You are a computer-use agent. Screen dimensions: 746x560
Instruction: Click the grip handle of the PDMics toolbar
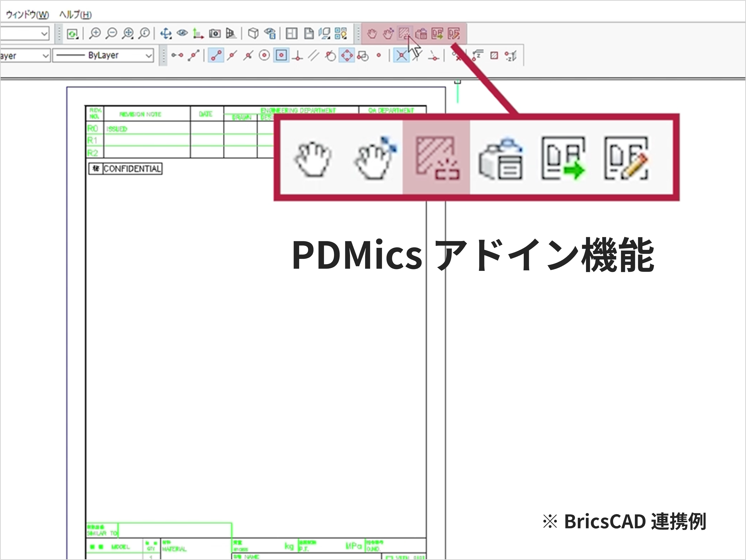click(x=358, y=34)
